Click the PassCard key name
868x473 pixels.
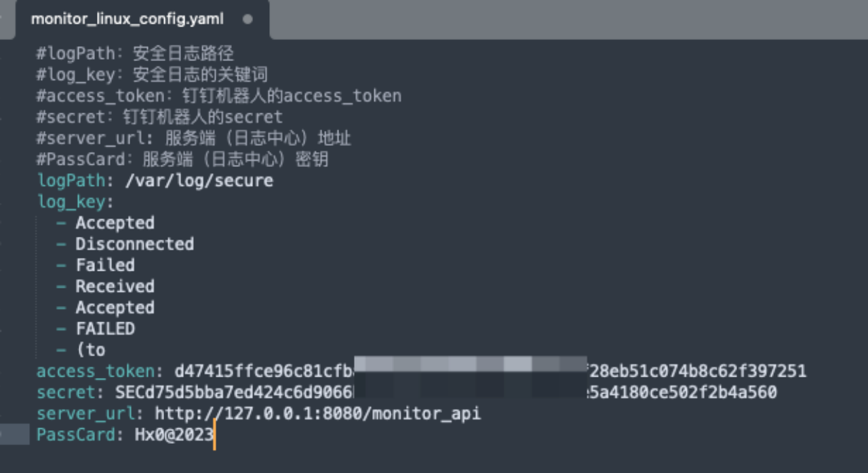click(x=76, y=435)
